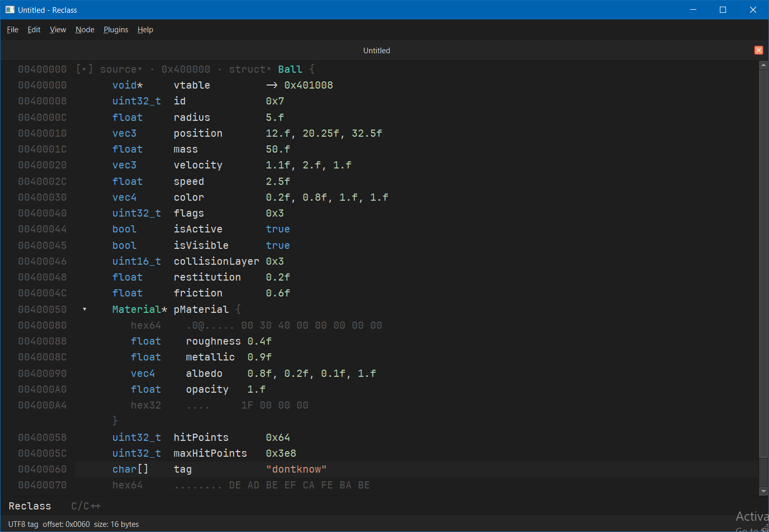
Task: Open the Help menu
Action: (x=145, y=30)
